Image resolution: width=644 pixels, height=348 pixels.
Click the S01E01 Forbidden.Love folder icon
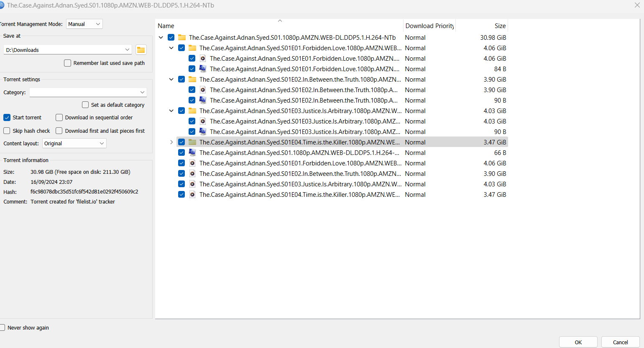[x=192, y=48]
